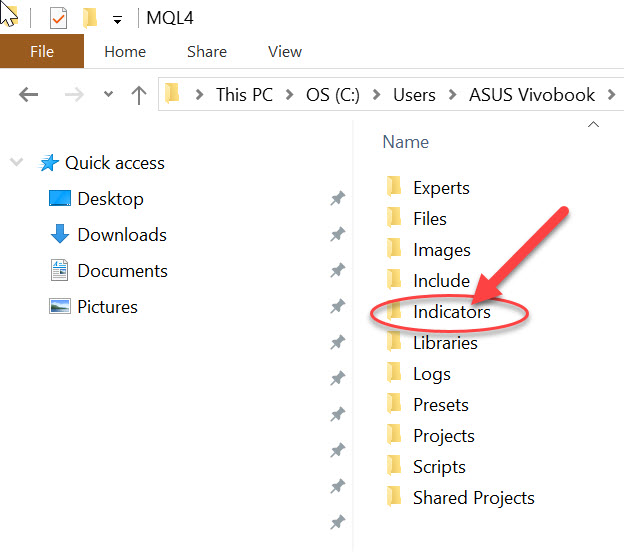Navigate to ASUS Vivobook in breadcrumb
This screenshot has width=624, height=553.
click(532, 95)
